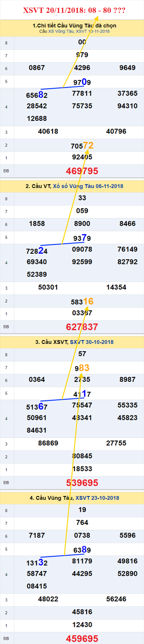Screen dimensions: 144x644
Task: Click prize 2 number 58316
Action: [82, 301]
